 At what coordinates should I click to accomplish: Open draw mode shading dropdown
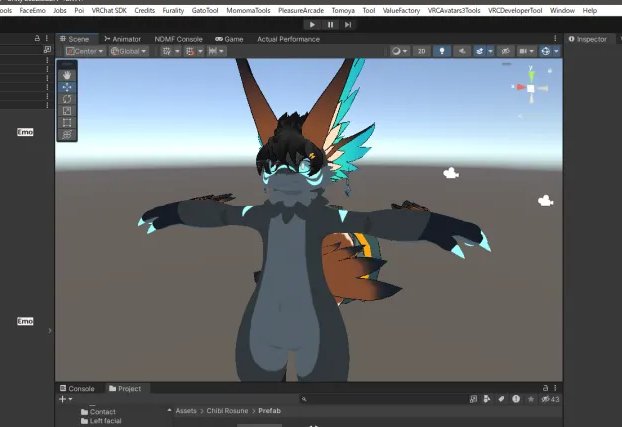(399, 51)
